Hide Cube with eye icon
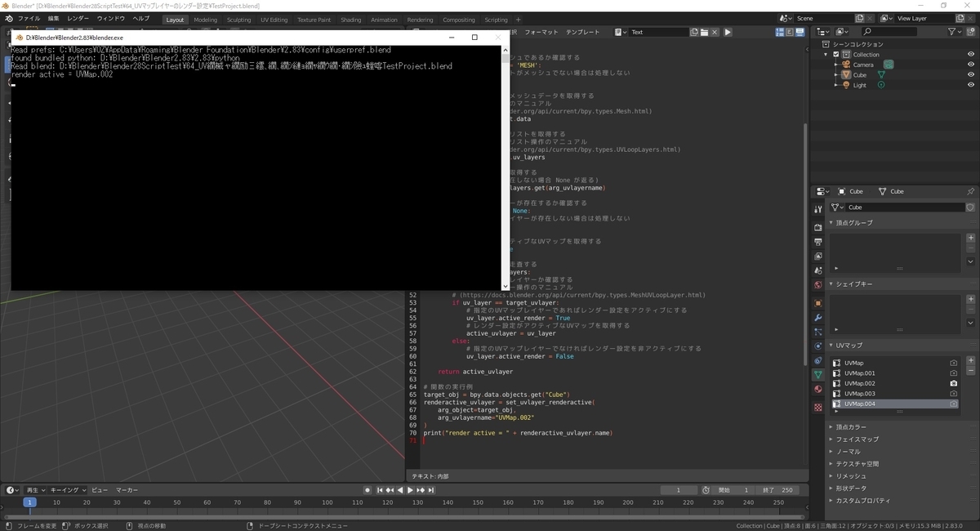This screenshot has width=980, height=531. (x=970, y=74)
